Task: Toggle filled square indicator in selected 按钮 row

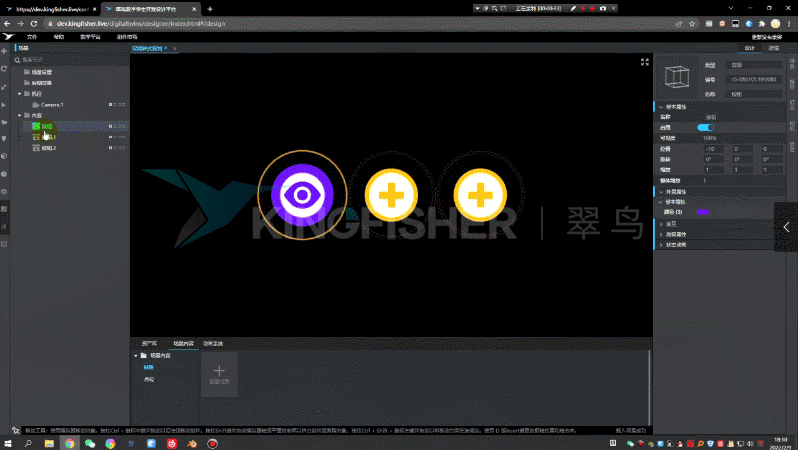Action: click(x=110, y=126)
